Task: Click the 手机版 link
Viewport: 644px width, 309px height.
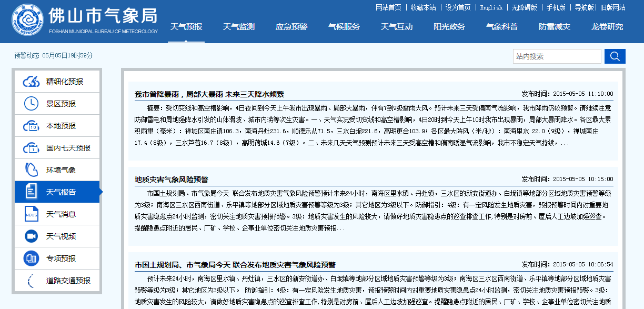Action: [556, 7]
